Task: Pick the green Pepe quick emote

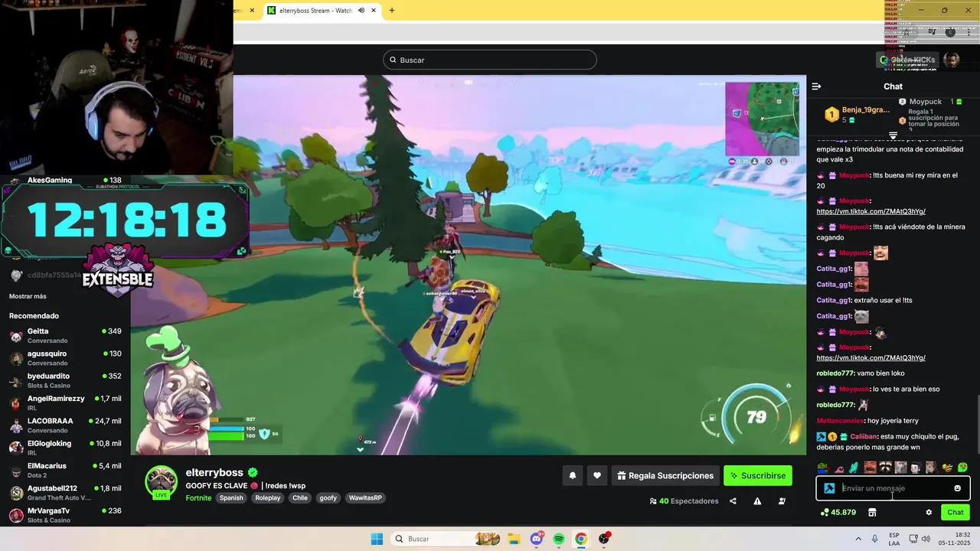Action: [822, 468]
